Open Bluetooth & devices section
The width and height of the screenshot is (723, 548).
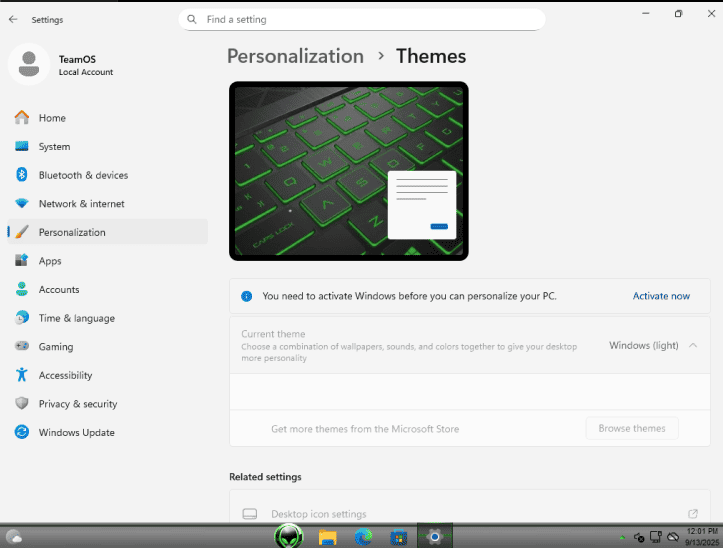[107, 175]
